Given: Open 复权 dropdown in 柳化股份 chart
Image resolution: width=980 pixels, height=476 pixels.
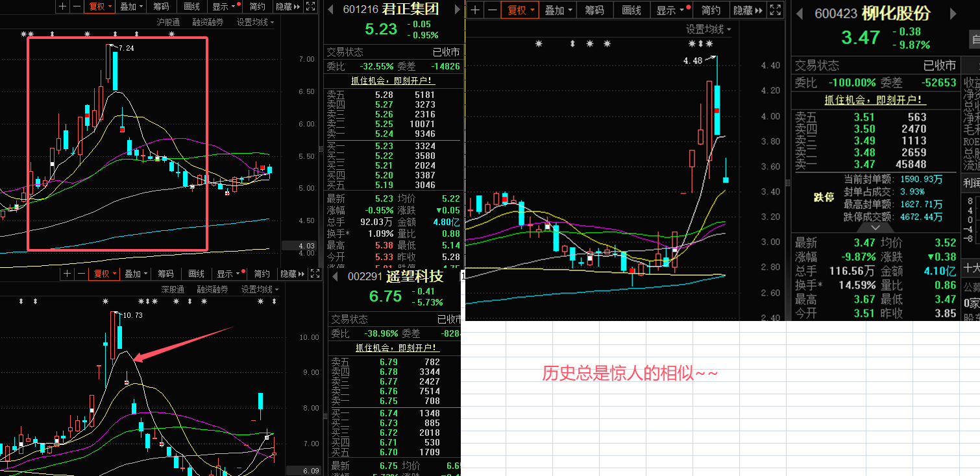Looking at the screenshot, I should tap(521, 10).
